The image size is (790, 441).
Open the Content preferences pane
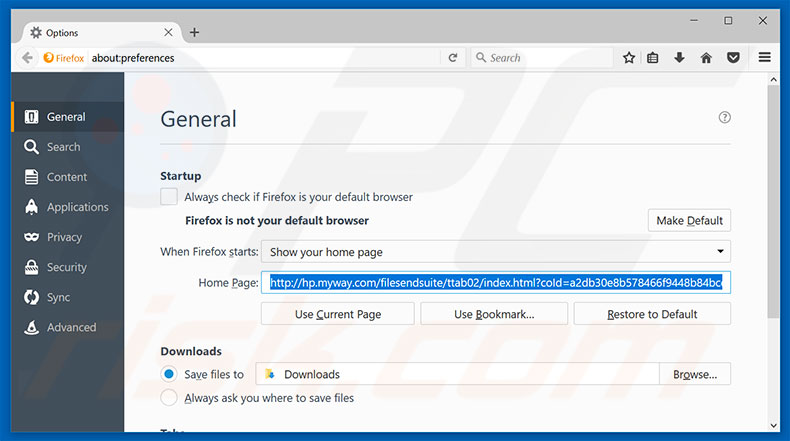click(x=68, y=177)
